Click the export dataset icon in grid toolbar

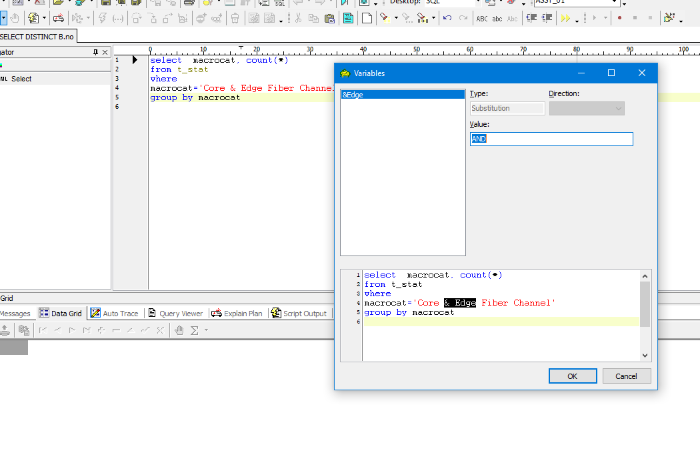5,330
